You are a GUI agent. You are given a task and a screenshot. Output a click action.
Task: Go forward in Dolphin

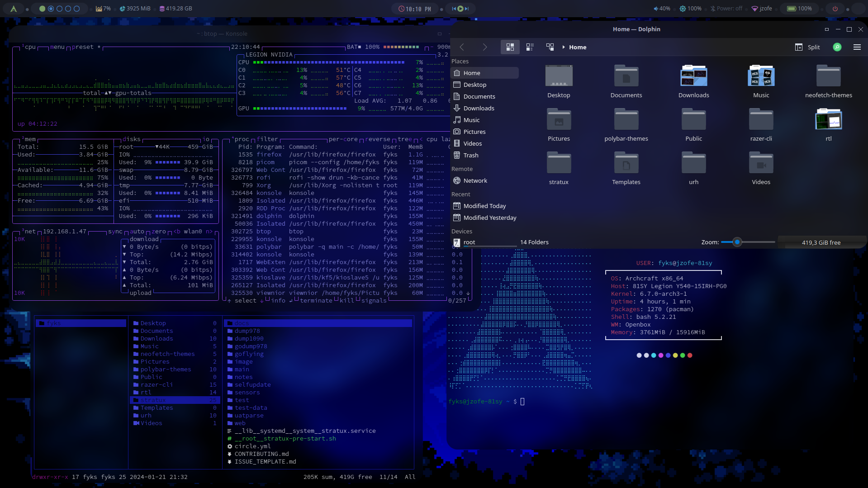pyautogui.click(x=484, y=47)
